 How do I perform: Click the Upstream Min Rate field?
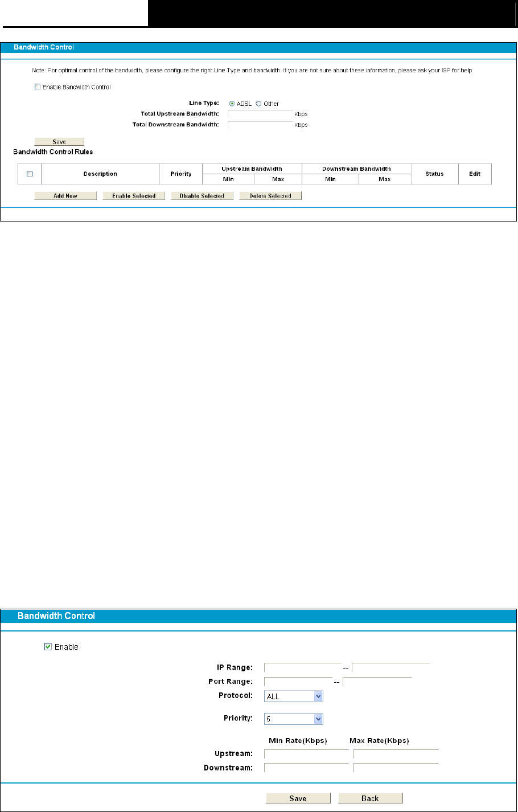click(x=306, y=754)
